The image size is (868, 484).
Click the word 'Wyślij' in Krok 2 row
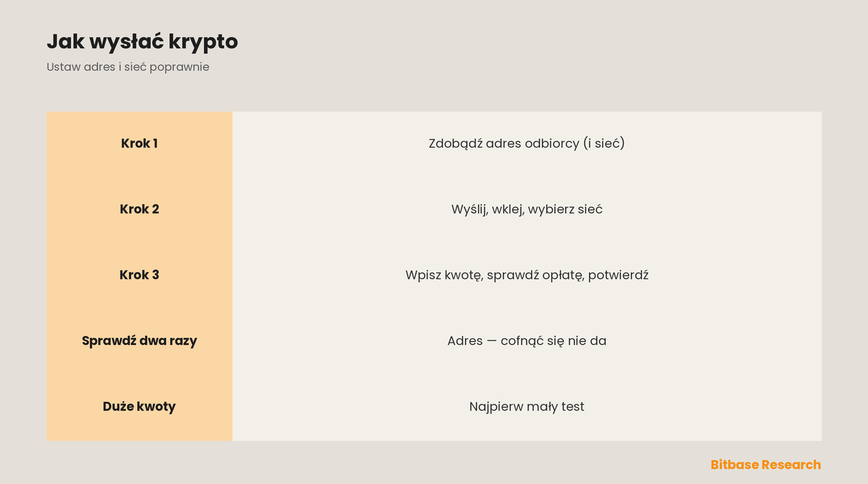pyautogui.click(x=470, y=209)
